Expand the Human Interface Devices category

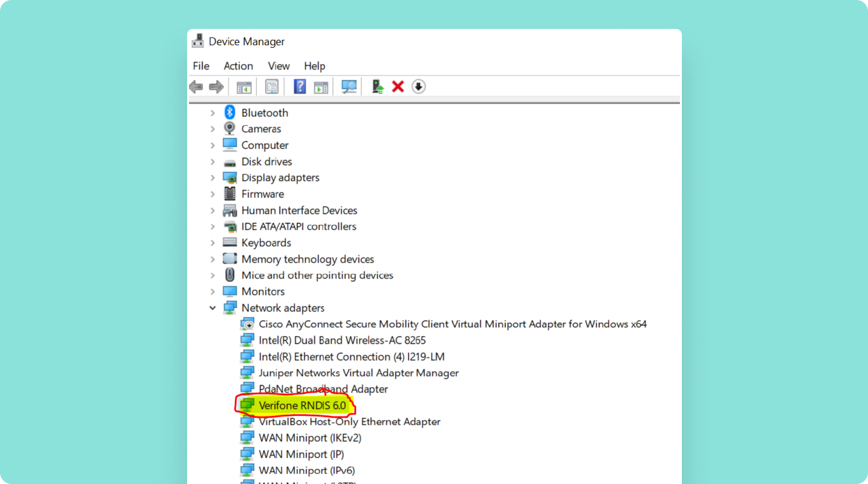pos(213,210)
